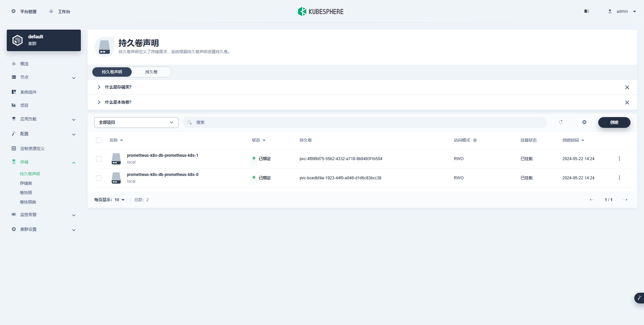Image resolution: width=644 pixels, height=325 pixels.
Task: Click 节点 nodes sidebar icon
Action: tap(14, 77)
